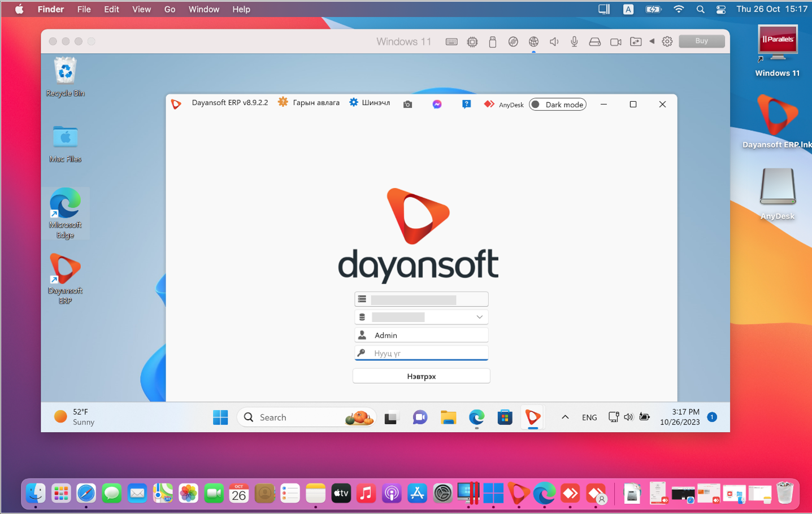Click the Parallels CD/DVD disc icon
Viewport: 812px width, 514px height.
(x=513, y=42)
